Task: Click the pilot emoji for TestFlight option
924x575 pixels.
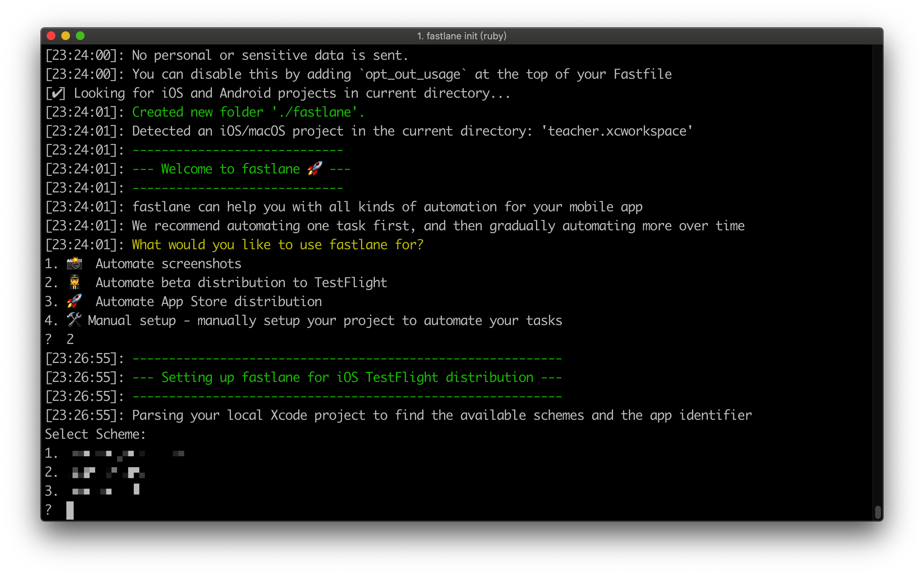Action: click(74, 282)
